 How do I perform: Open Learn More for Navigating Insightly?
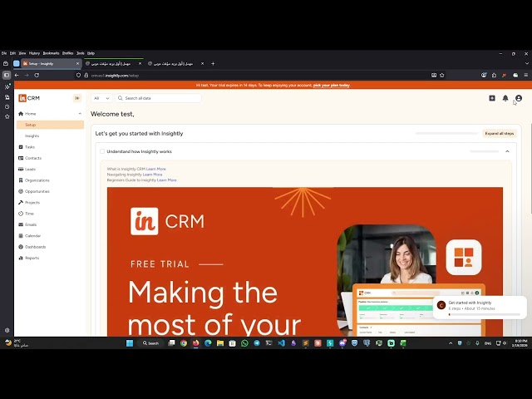(x=152, y=175)
